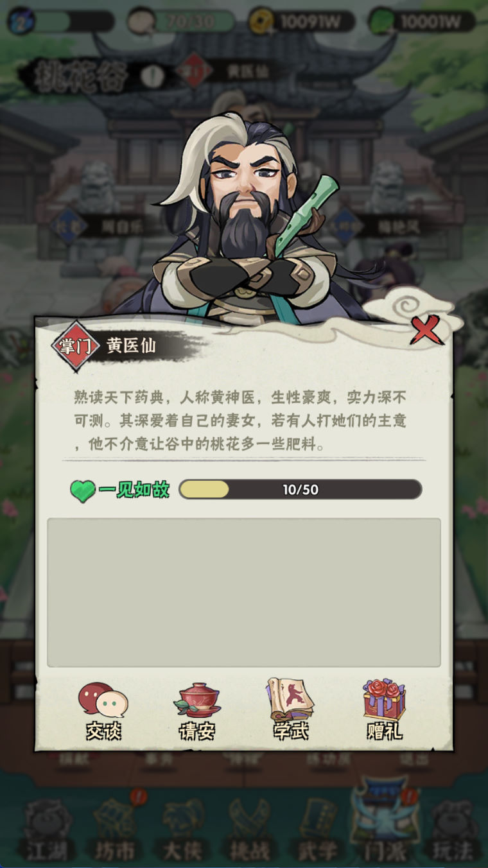
Task: Click the 掌门 red diamond badge
Action: coord(76,346)
